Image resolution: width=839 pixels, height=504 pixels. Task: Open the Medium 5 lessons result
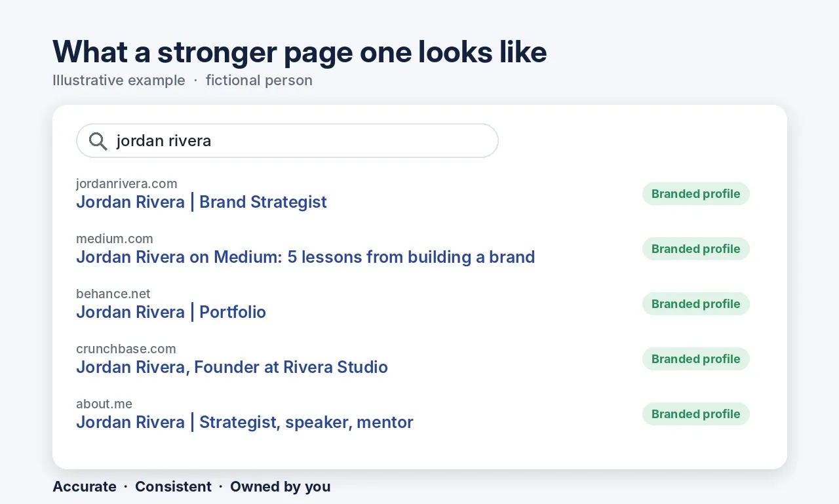point(305,257)
